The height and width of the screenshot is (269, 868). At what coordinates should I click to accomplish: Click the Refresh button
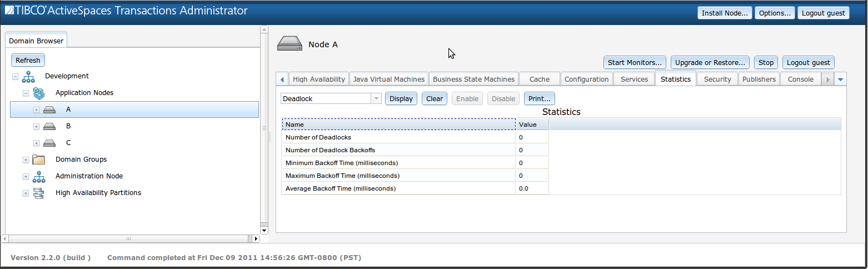28,60
